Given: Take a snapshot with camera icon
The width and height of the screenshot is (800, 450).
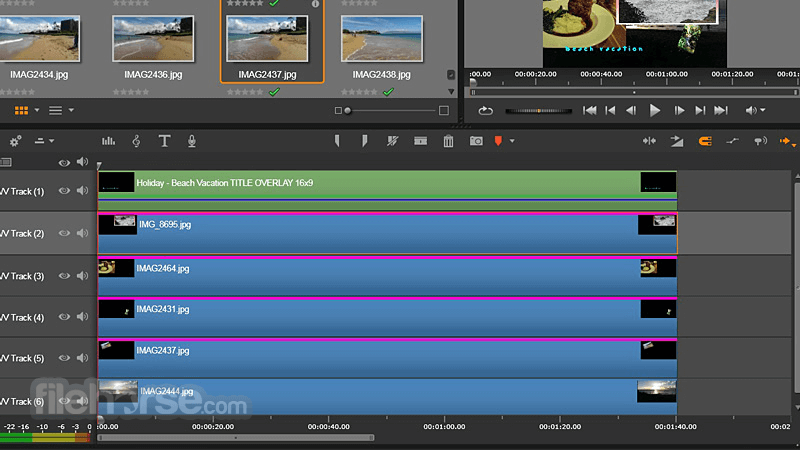Looking at the screenshot, I should pyautogui.click(x=476, y=141).
